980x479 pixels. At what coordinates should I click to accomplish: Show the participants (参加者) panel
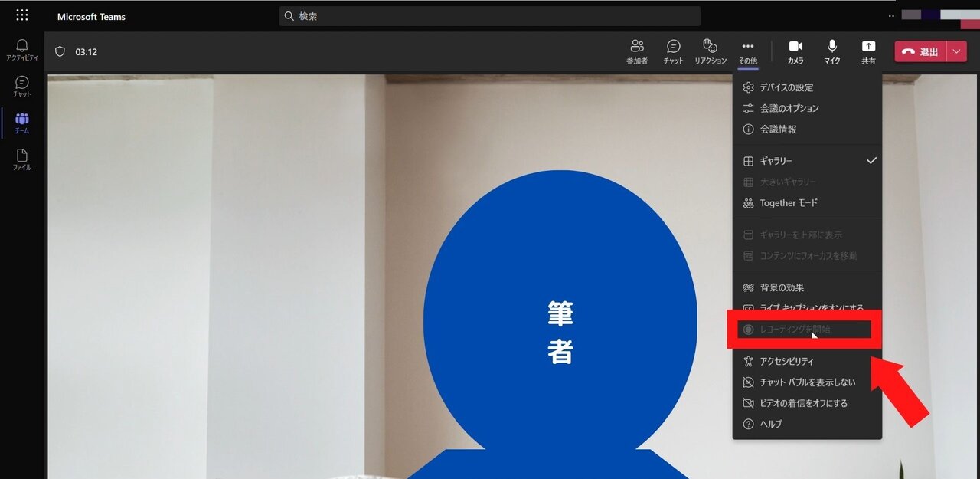point(637,52)
